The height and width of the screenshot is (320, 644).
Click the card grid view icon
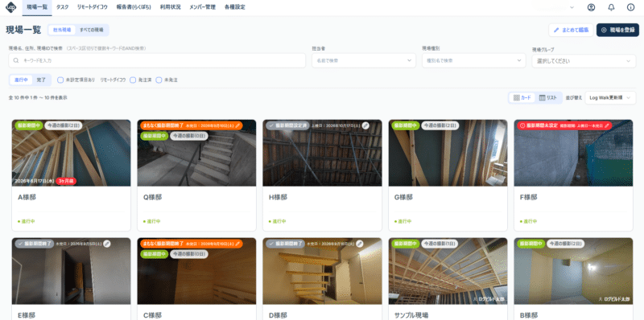pyautogui.click(x=517, y=97)
